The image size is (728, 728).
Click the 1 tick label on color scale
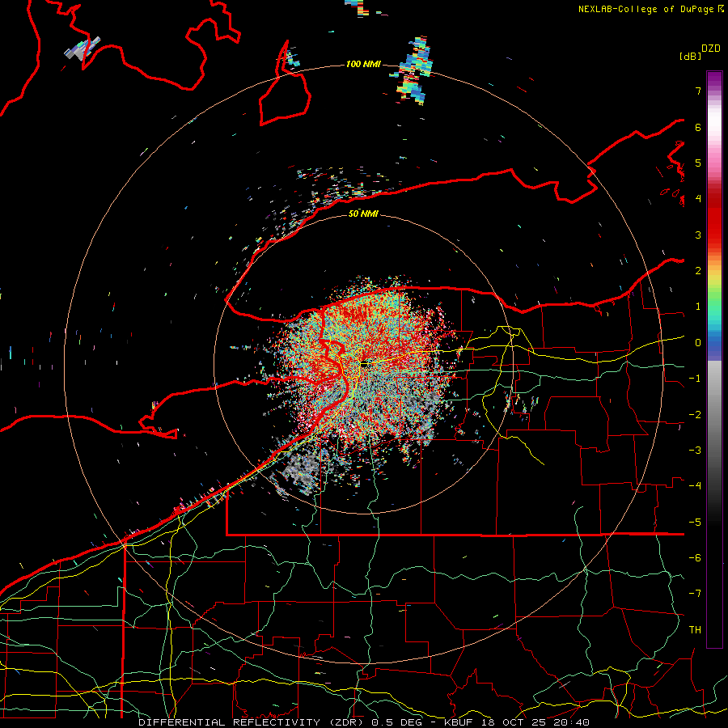click(x=698, y=307)
